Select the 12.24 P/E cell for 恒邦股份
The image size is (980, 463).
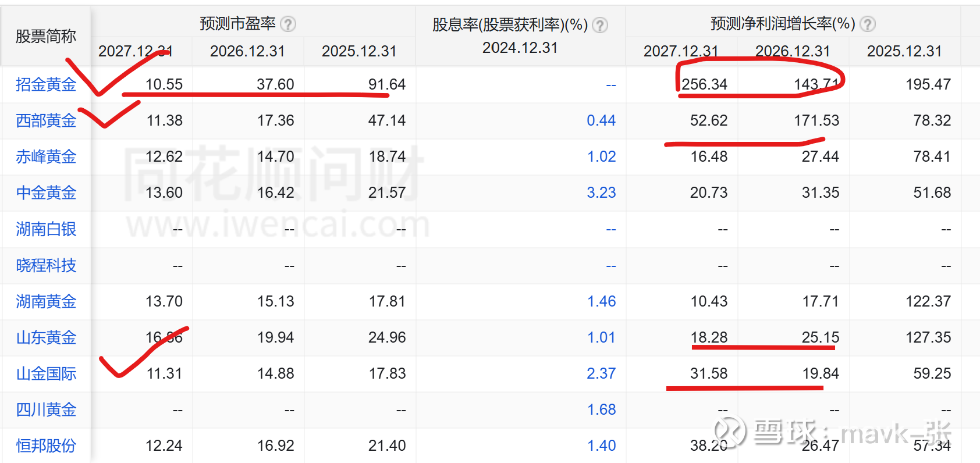[164, 446]
